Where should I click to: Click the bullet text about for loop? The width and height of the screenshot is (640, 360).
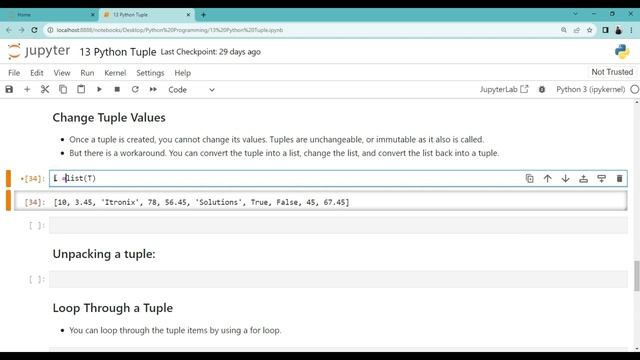tap(175, 330)
